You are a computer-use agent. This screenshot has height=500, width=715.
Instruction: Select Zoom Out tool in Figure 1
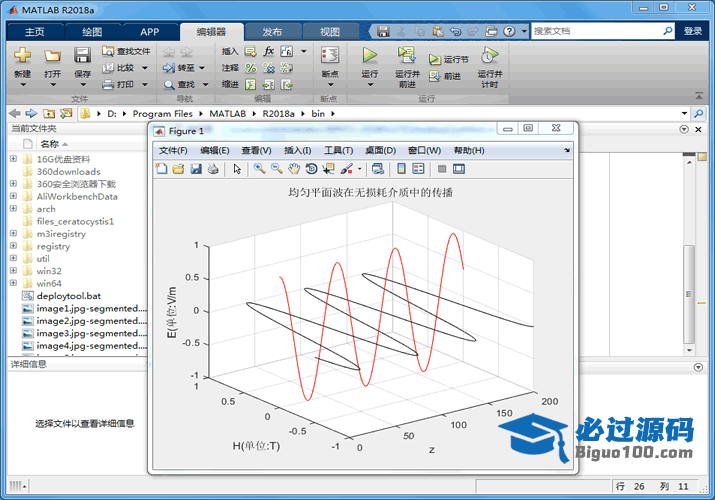tap(277, 169)
